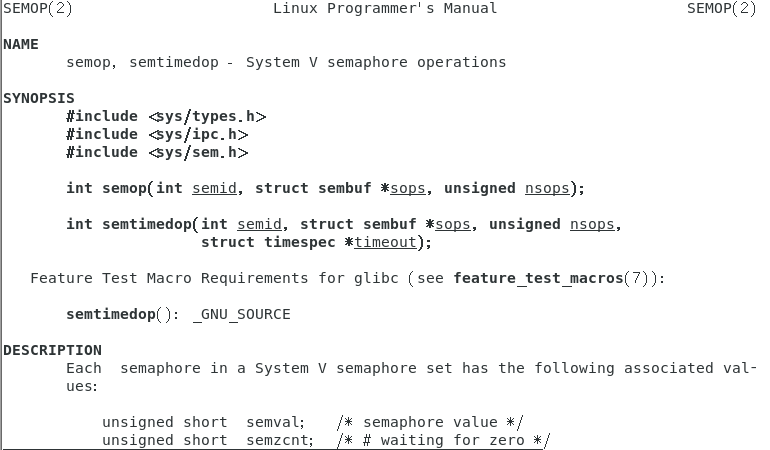Image resolution: width=770 pixels, height=450 pixels.
Task: Click 'System V semaphore operations' description text
Action: [376, 62]
